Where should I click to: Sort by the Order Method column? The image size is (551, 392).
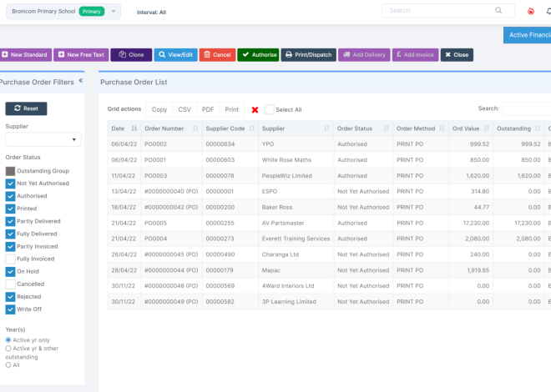[421, 128]
